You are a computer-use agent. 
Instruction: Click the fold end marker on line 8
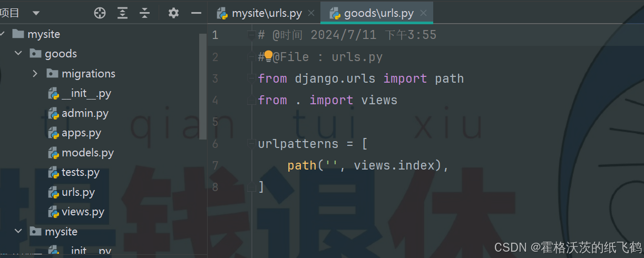tap(251, 186)
